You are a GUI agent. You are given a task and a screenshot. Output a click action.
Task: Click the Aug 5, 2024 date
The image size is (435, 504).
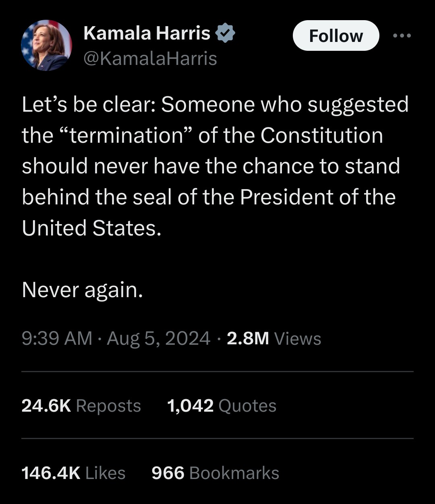coord(159,338)
